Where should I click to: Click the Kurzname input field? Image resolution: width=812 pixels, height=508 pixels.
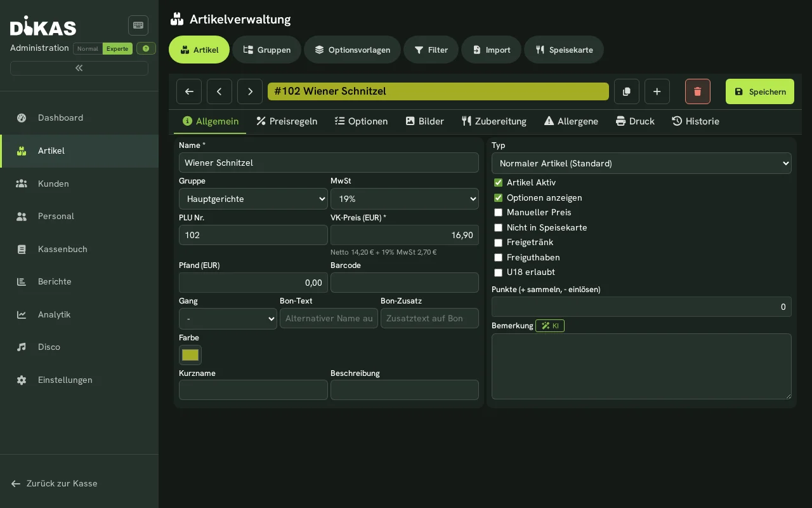[253, 390]
